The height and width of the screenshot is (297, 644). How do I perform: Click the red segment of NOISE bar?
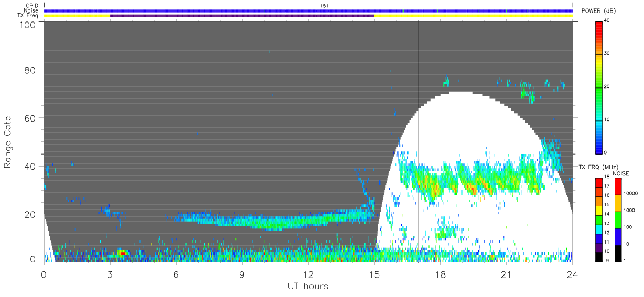pyautogui.click(x=618, y=186)
